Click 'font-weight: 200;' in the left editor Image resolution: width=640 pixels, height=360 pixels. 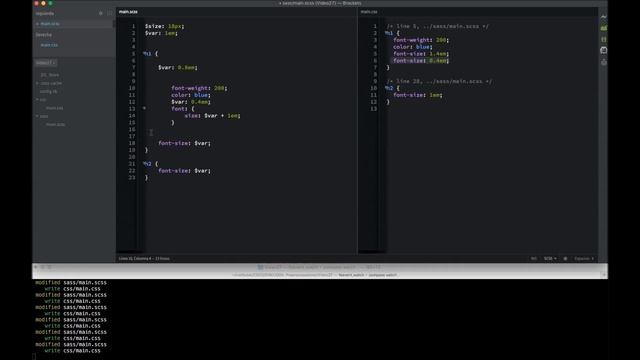tap(199, 88)
